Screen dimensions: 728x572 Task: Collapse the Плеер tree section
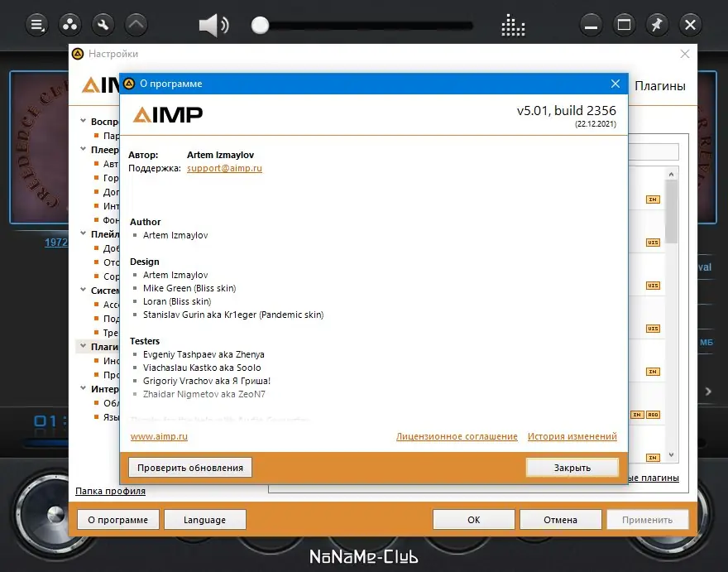(83, 149)
